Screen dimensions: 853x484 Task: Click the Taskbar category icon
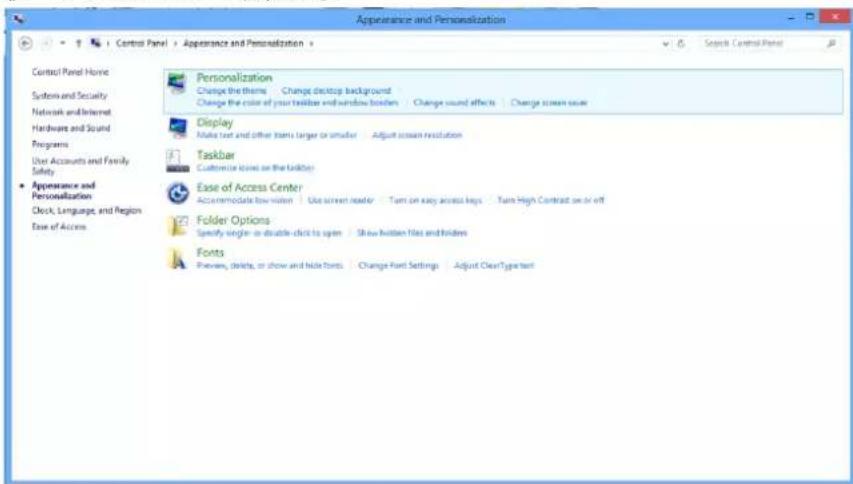point(177,161)
